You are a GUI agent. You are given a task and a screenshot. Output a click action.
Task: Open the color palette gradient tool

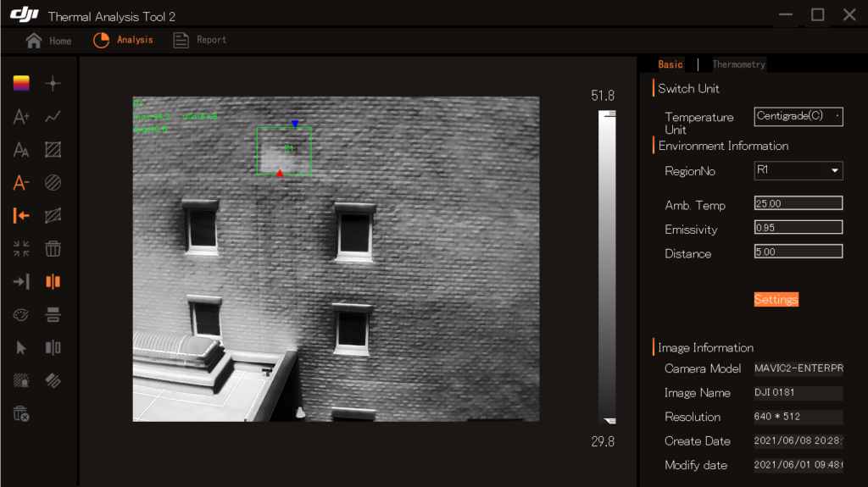point(21,83)
